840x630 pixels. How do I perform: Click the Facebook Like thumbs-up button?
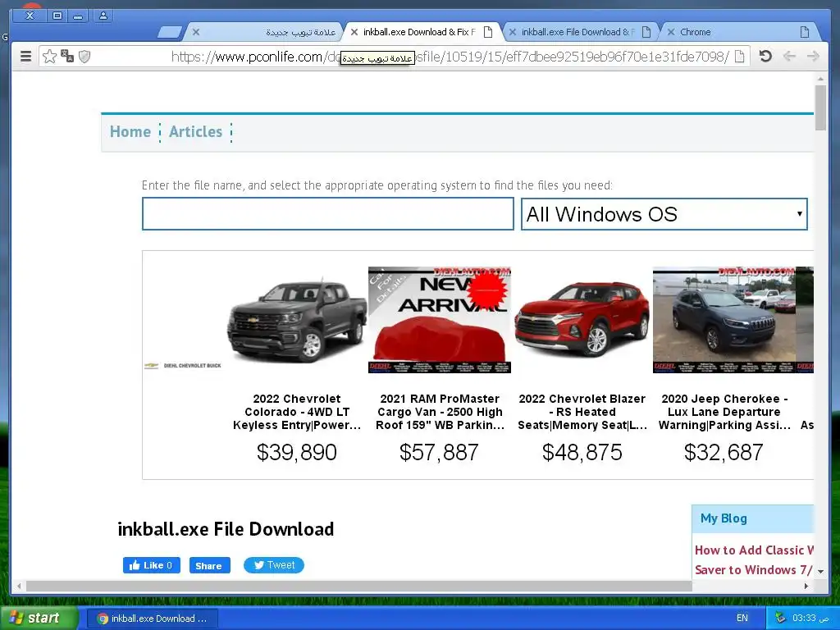[152, 565]
